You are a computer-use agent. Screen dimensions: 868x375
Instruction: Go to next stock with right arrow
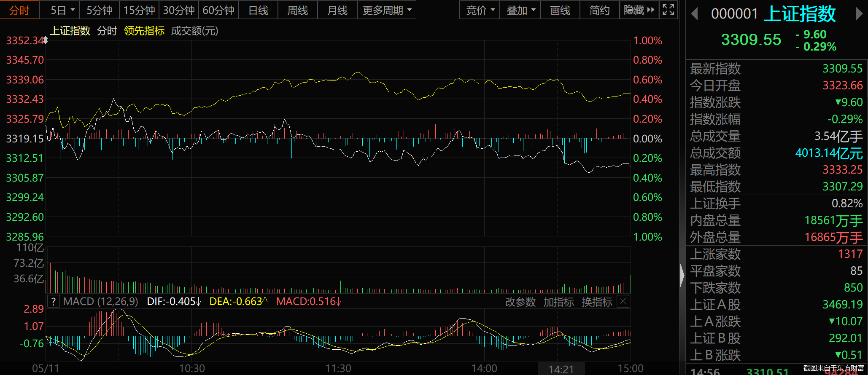click(x=859, y=14)
